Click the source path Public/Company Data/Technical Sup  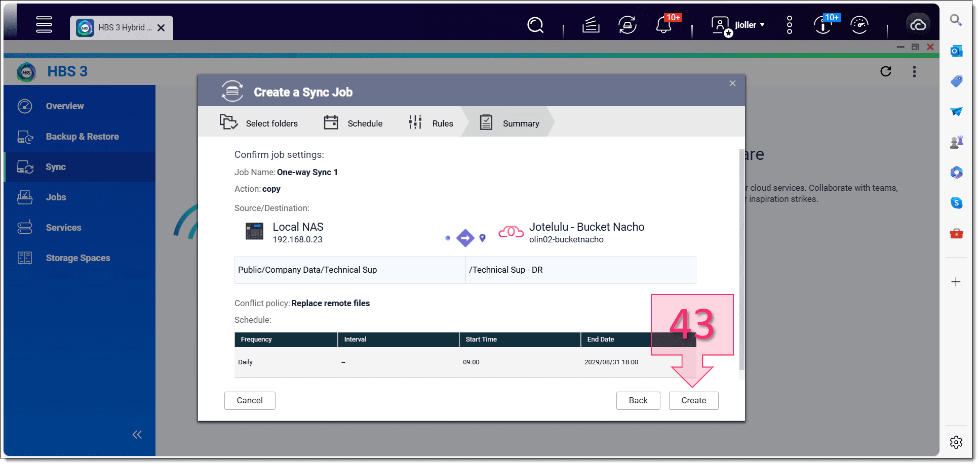pos(307,270)
